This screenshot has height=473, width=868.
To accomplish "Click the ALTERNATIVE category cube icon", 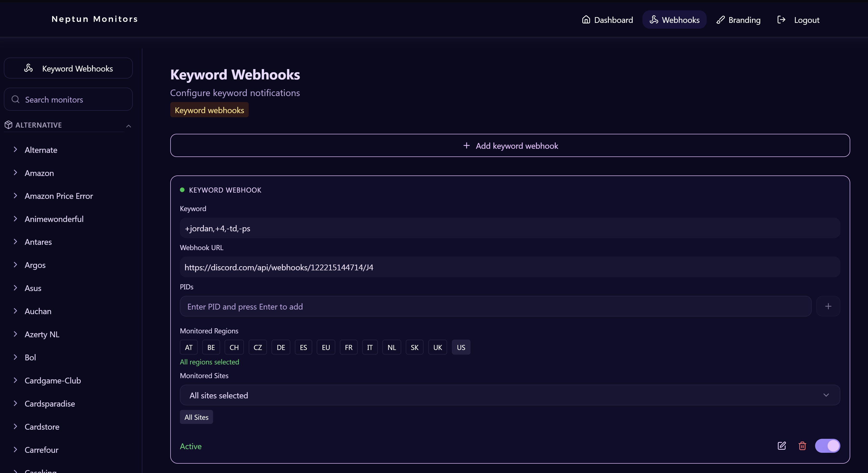I will (8, 125).
